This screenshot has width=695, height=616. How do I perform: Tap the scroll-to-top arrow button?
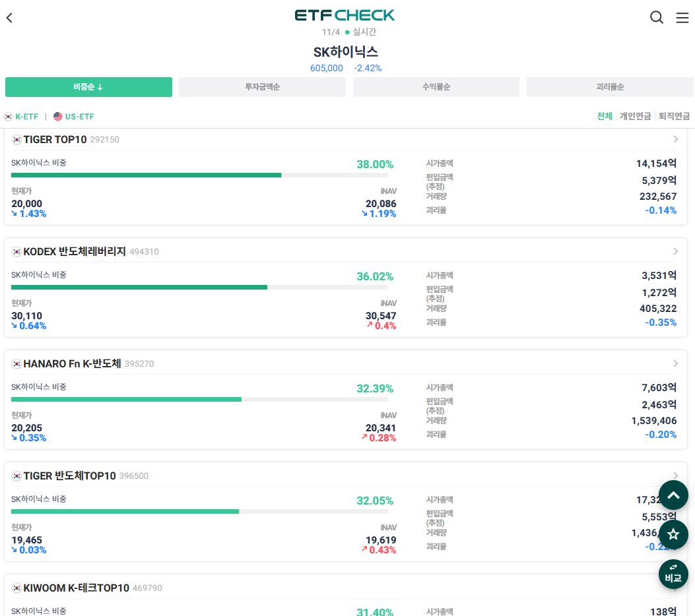(x=673, y=495)
